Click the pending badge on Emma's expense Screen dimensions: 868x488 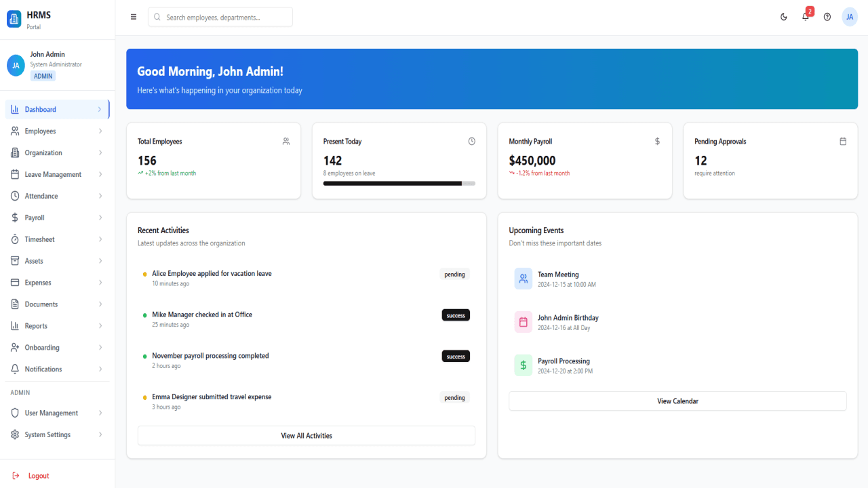click(454, 398)
